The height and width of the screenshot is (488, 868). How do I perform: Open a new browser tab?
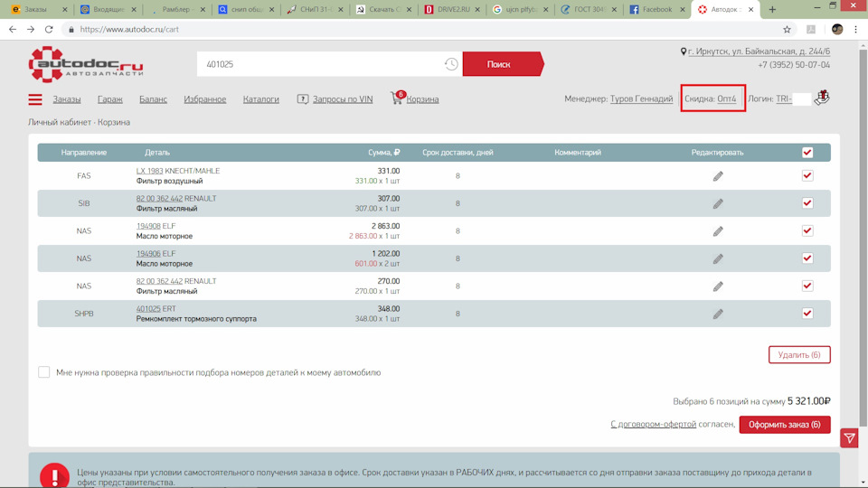(772, 9)
